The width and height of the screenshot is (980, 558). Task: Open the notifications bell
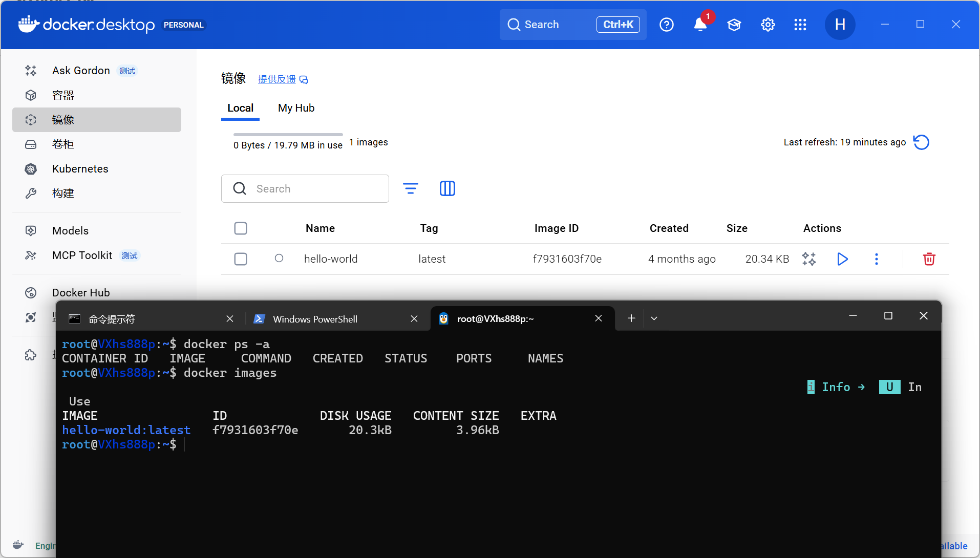point(700,25)
